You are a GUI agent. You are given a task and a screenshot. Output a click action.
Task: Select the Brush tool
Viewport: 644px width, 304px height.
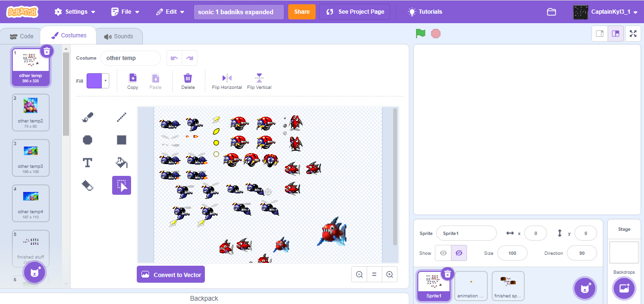pos(88,117)
